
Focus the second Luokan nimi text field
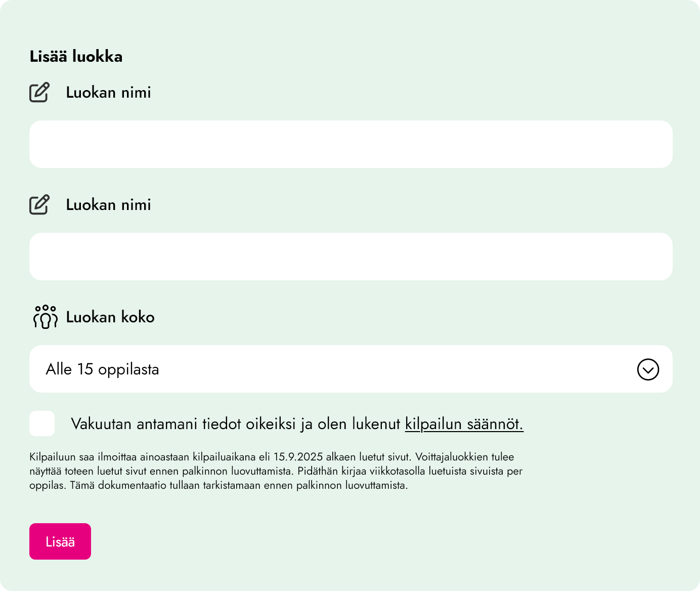tap(351, 257)
